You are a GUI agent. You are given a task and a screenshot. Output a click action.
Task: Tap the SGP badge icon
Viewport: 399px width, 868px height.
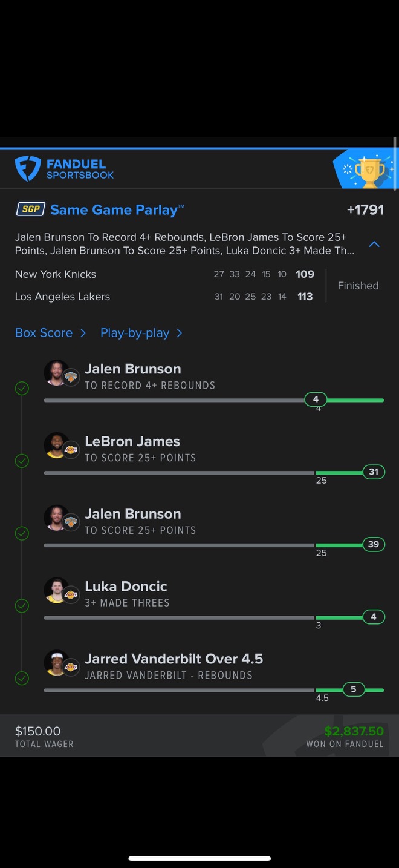click(30, 209)
